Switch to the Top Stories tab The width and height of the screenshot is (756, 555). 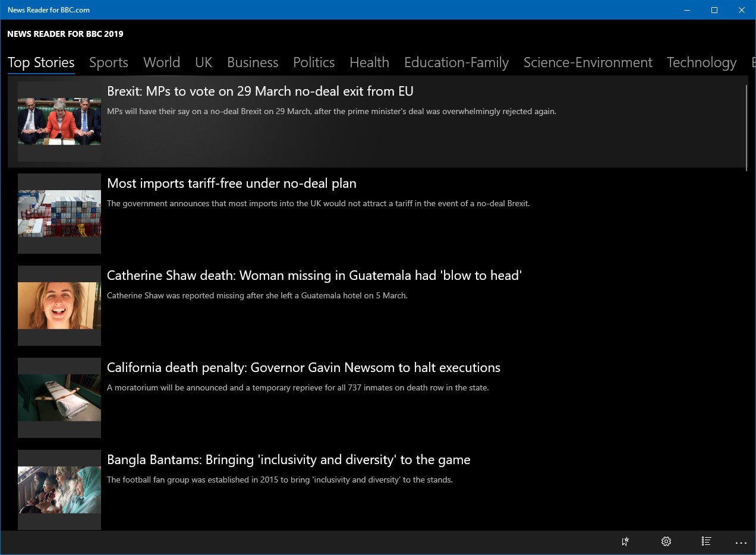coord(41,62)
